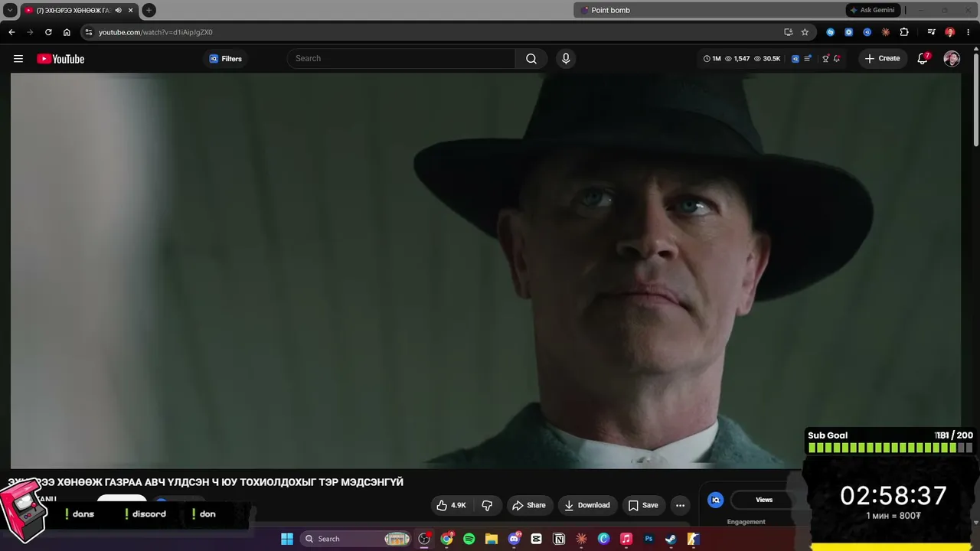This screenshot has height=551, width=980.
Task: Open the YouTube account avatar menu
Action: tap(952, 59)
